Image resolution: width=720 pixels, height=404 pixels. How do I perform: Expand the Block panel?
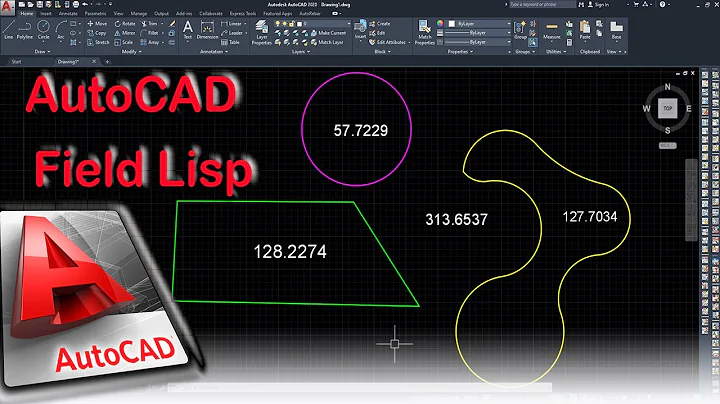pos(382,52)
